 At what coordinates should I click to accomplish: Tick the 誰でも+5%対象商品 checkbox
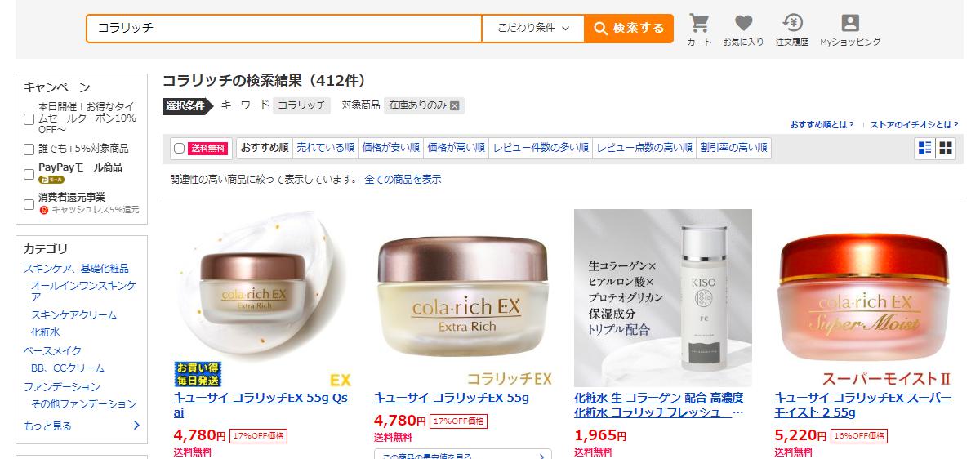(29, 149)
